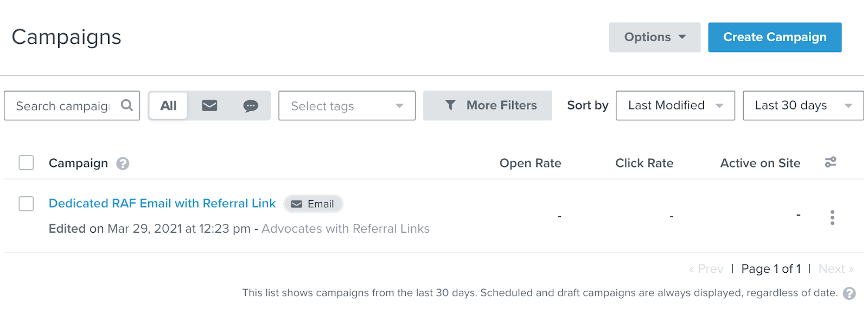Image resolution: width=868 pixels, height=314 pixels.
Task: Expand the Last 30 days range dropdown
Action: 802,106
